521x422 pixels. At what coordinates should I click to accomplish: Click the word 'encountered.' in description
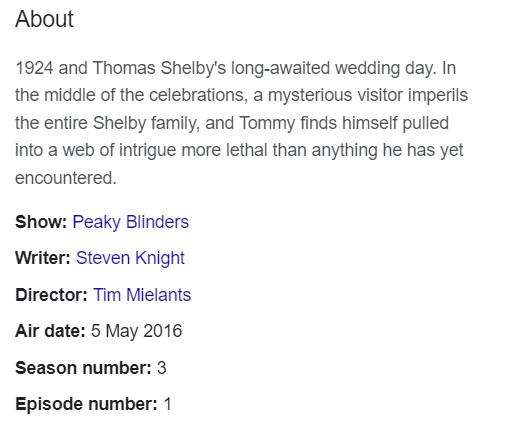click(66, 178)
